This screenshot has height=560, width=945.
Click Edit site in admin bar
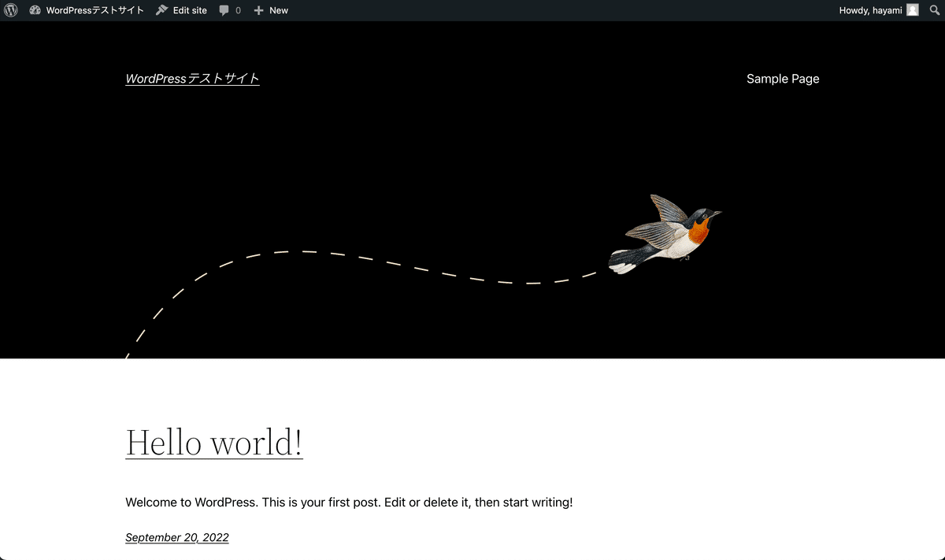(181, 10)
